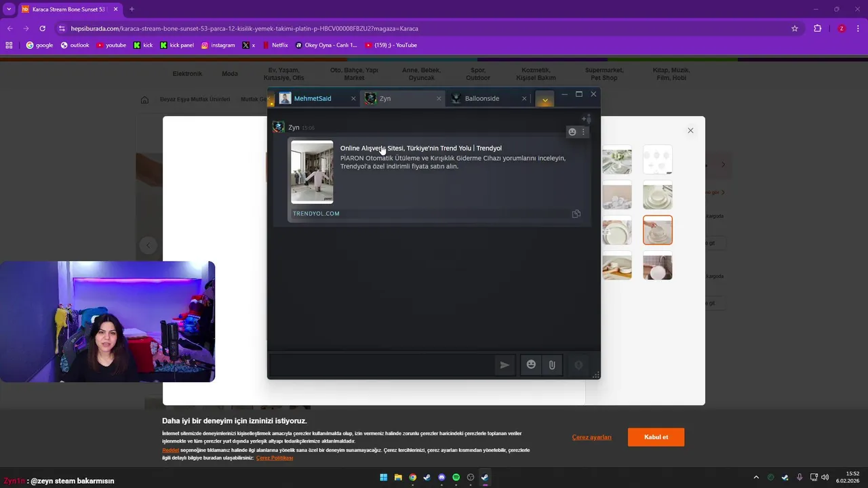
Task: Open more options for Zyn's message
Action: 583,132
